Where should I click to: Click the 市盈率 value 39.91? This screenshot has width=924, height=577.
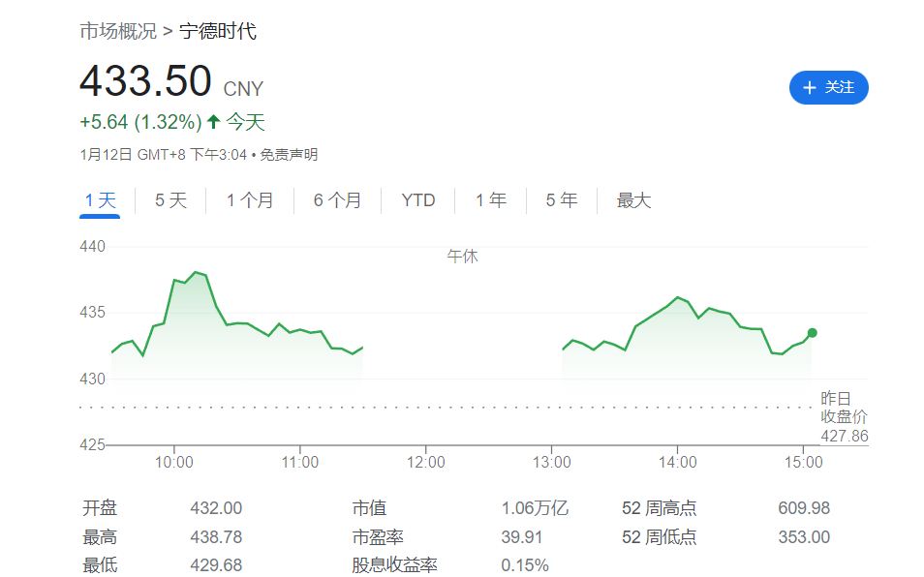click(x=522, y=537)
